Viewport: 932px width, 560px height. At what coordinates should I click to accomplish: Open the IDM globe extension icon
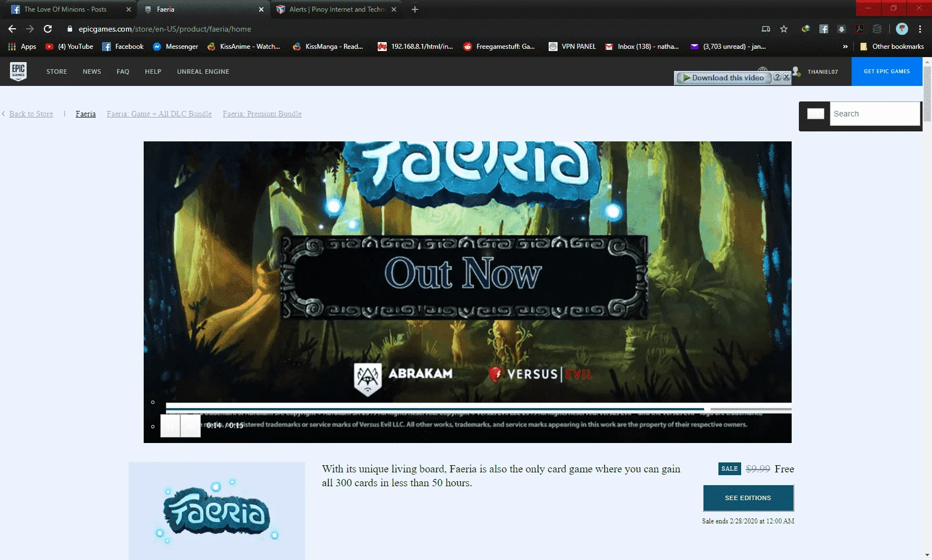[x=806, y=29]
